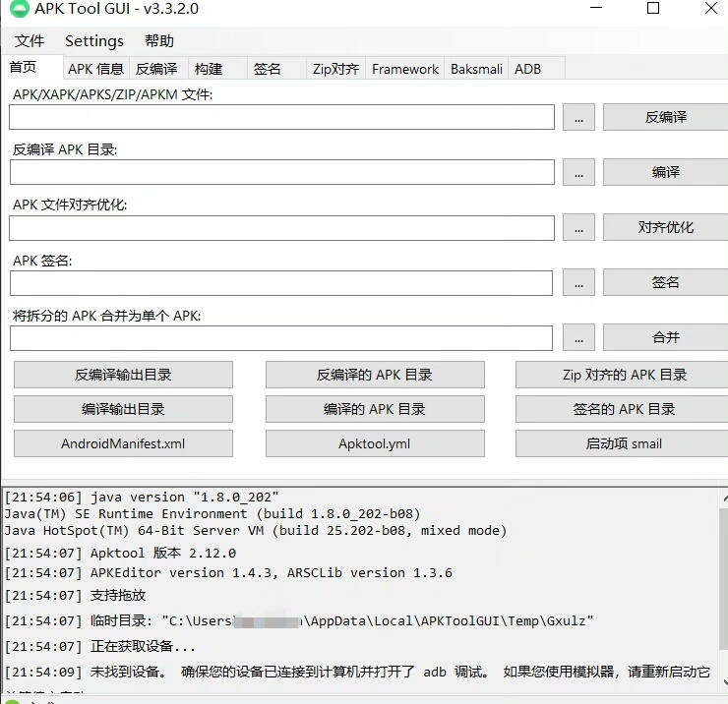The height and width of the screenshot is (704, 728).
Task: Switch to the 构建 tab
Action: pos(216,69)
